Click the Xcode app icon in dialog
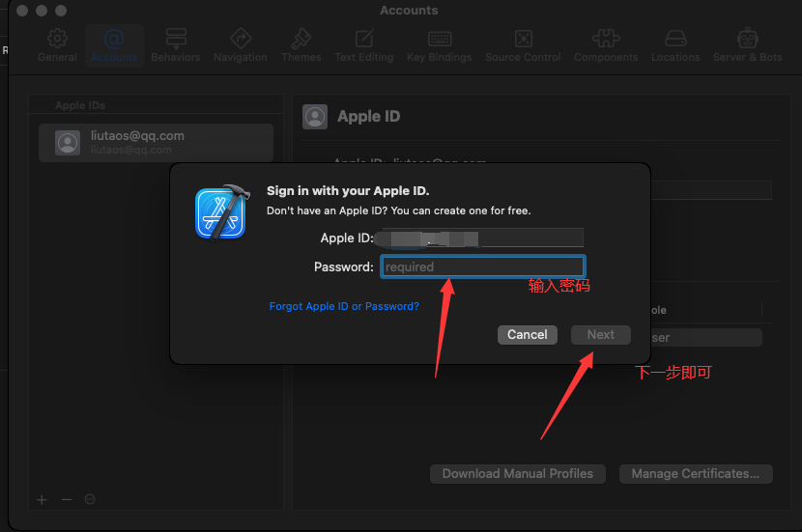The width and height of the screenshot is (802, 532). coord(222,212)
